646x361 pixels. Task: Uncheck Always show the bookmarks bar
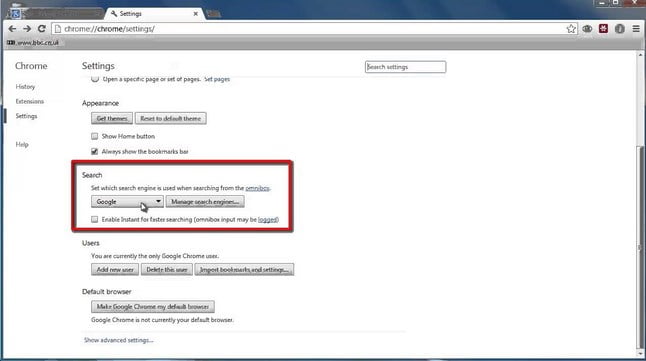(95, 151)
